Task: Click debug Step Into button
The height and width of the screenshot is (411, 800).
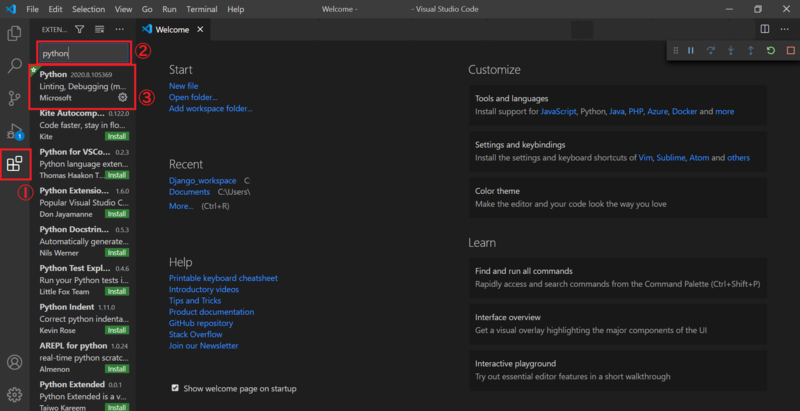Action: click(731, 50)
